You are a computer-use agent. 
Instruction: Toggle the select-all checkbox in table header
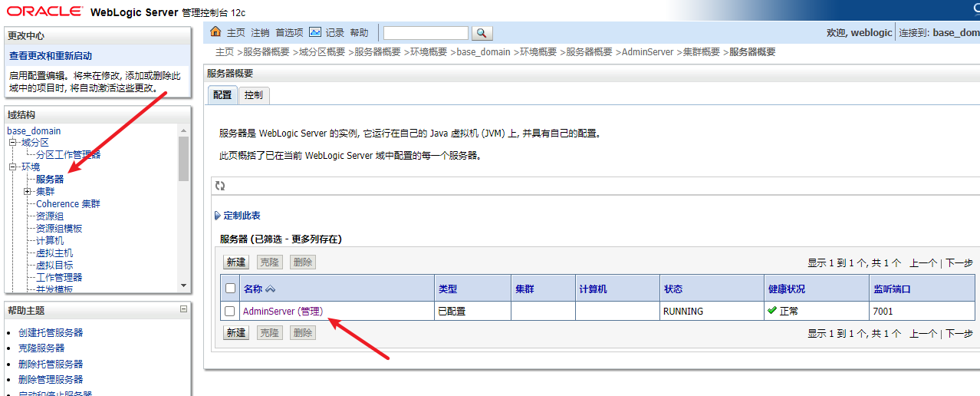pos(230,289)
